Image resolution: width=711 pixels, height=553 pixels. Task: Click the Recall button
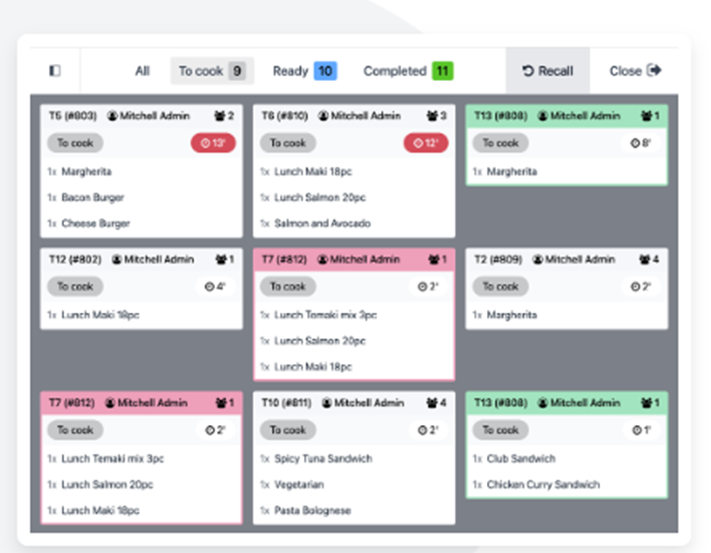click(x=547, y=71)
